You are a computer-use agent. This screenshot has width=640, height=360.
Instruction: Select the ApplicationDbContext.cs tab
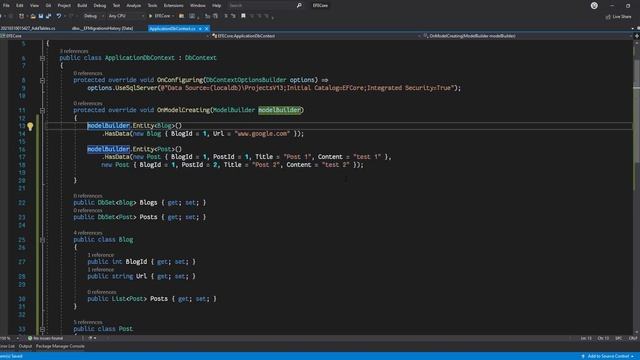pos(172,29)
